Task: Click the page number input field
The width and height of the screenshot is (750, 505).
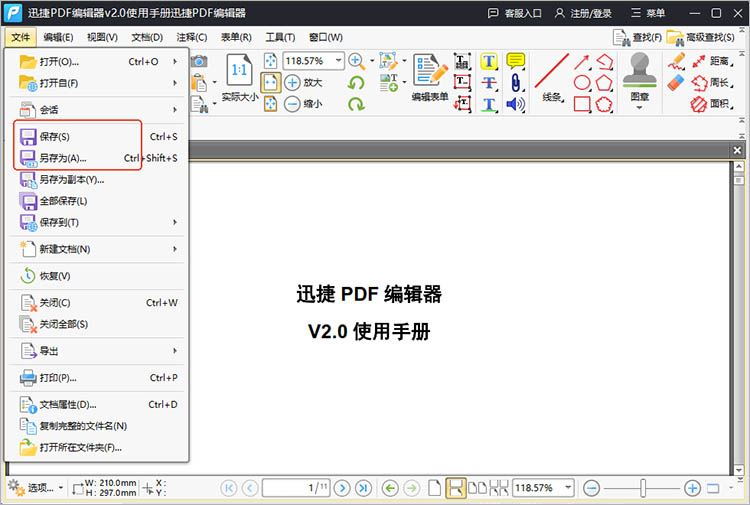Action: [x=296, y=488]
